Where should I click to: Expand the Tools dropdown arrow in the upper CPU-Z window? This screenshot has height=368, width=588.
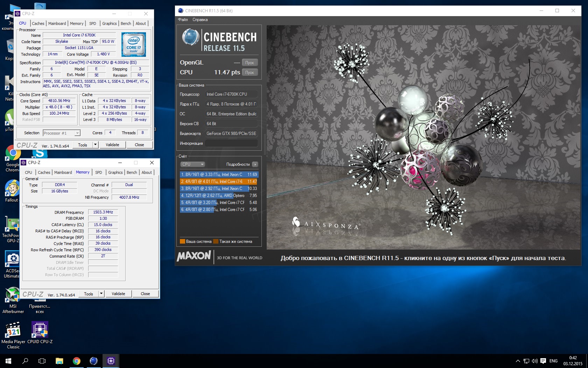pyautogui.click(x=95, y=145)
